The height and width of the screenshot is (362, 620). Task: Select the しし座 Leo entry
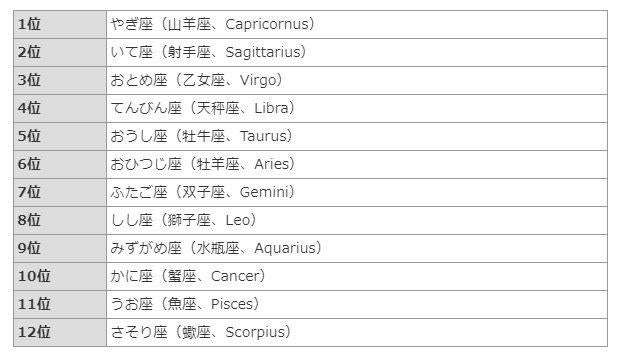[x=184, y=221]
